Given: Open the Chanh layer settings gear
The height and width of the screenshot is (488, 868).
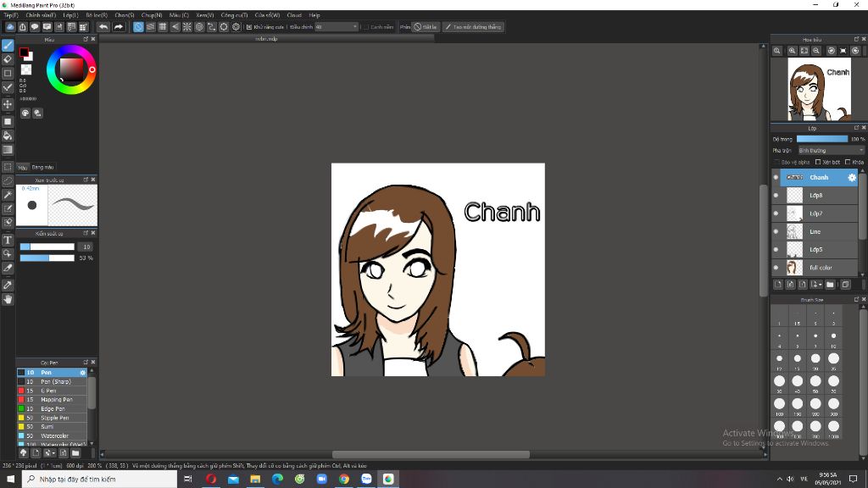Looking at the screenshot, I should (852, 178).
